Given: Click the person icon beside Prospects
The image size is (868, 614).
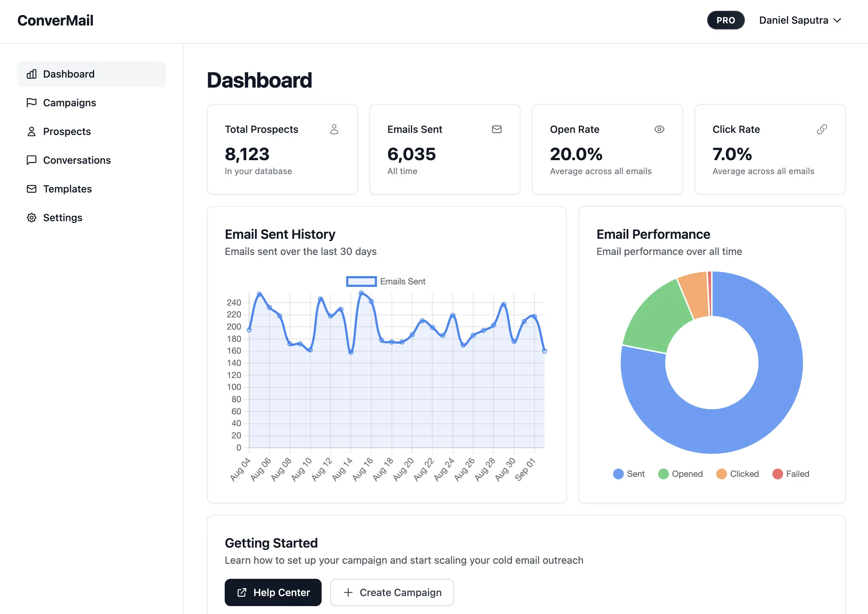Looking at the screenshot, I should coord(32,131).
